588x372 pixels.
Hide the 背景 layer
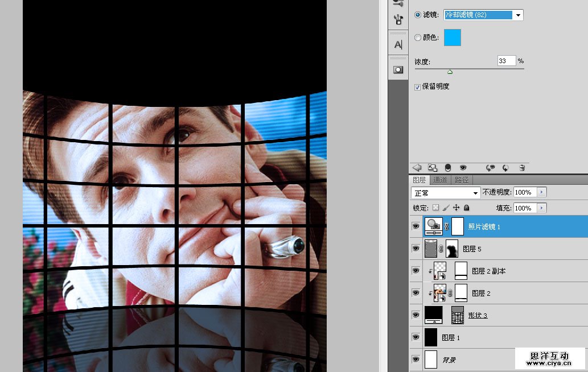click(x=416, y=359)
